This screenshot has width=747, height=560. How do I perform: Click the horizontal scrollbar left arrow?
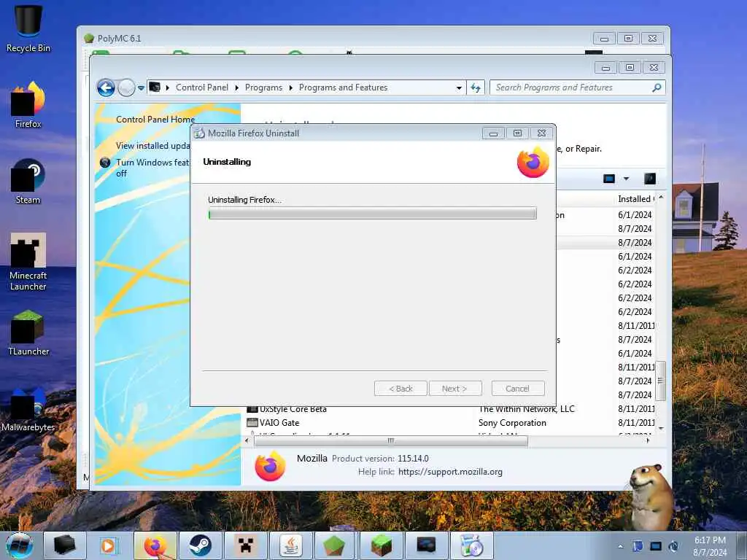(247, 441)
